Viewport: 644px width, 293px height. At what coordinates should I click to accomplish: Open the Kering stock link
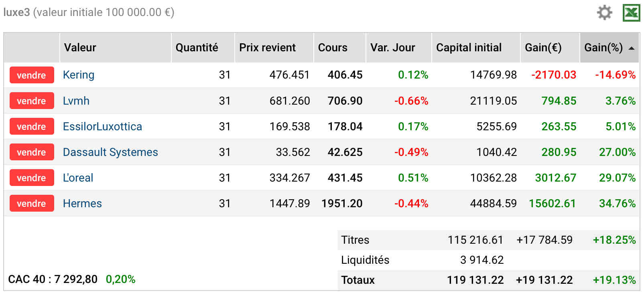click(79, 75)
